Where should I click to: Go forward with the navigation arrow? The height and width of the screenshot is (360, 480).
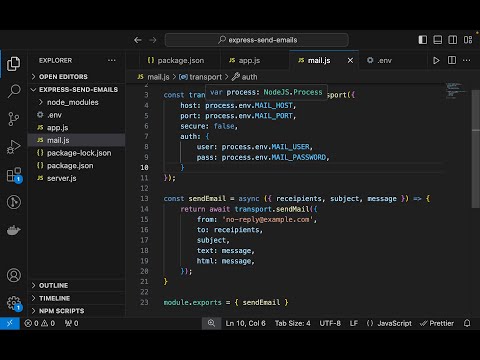point(153,40)
